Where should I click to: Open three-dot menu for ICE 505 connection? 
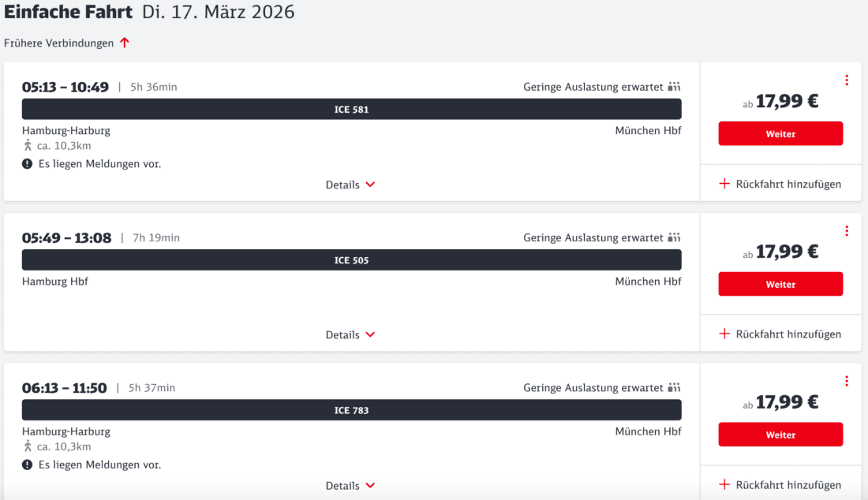pyautogui.click(x=847, y=230)
